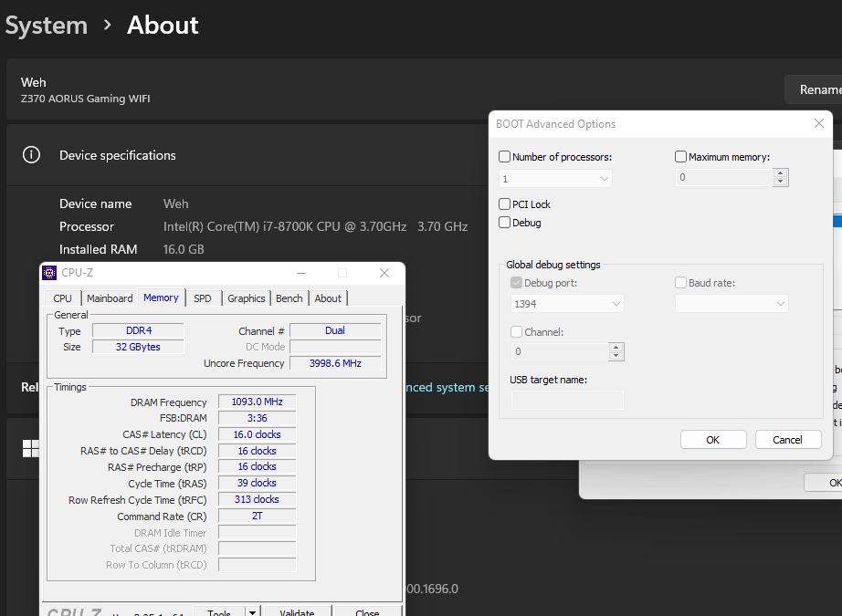Toggle the Channel checkbox in debug settings
Image resolution: width=842 pixels, height=616 pixels.
click(516, 331)
